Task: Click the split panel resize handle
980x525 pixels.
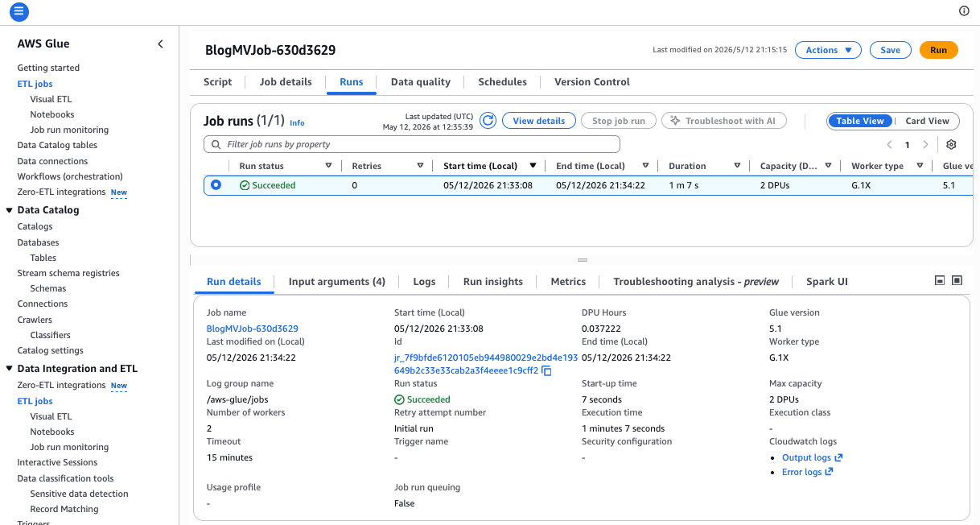Action: point(583,260)
